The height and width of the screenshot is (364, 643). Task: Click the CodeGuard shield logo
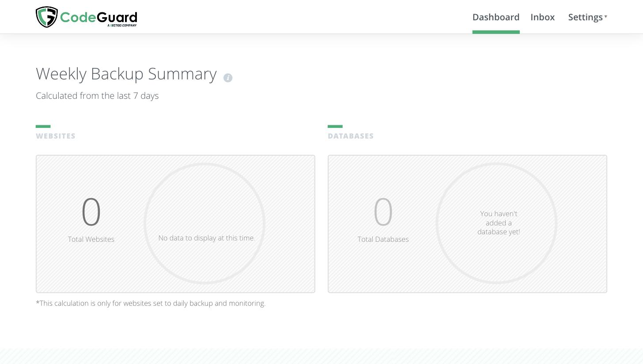[47, 17]
